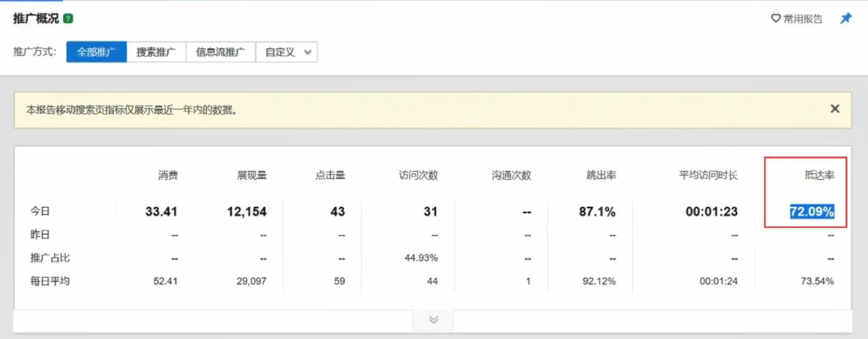Click the 沟通次数 column header

(x=511, y=175)
